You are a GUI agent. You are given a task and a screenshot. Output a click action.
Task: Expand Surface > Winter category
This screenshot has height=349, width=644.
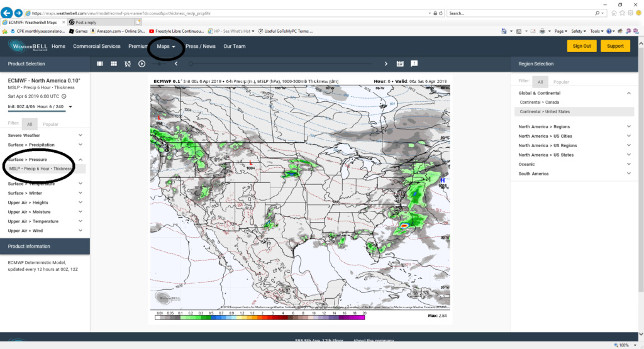point(45,193)
